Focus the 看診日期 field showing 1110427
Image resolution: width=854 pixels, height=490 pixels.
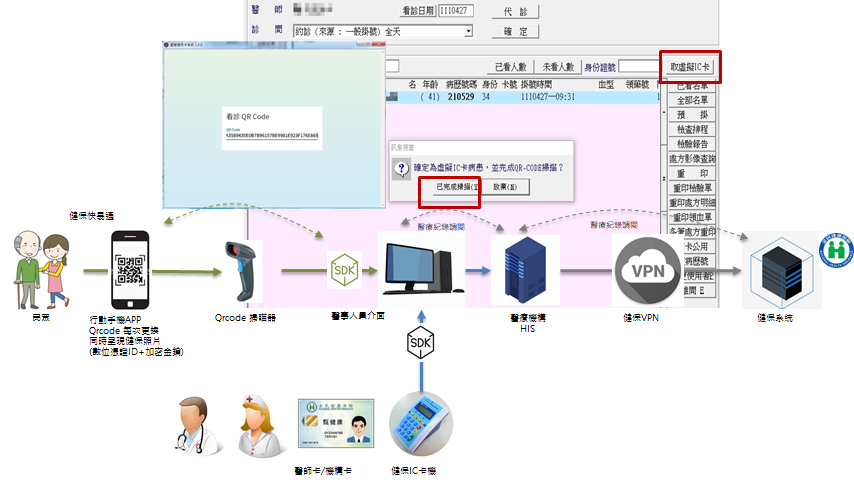coord(456,11)
